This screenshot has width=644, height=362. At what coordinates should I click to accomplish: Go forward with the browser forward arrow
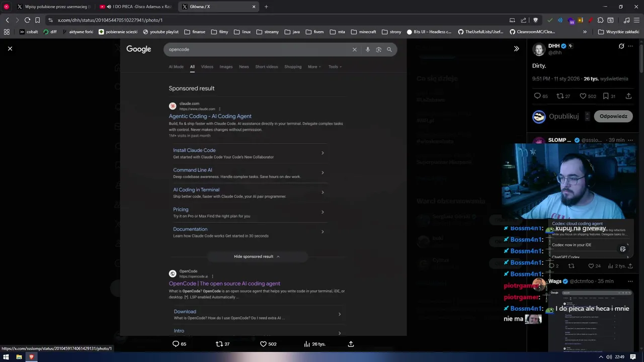pos(17,20)
